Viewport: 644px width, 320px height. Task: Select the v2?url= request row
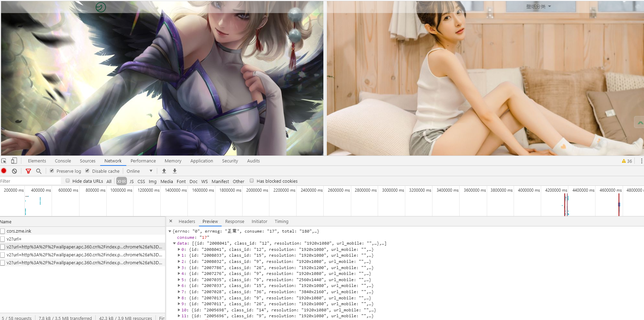(x=83, y=239)
